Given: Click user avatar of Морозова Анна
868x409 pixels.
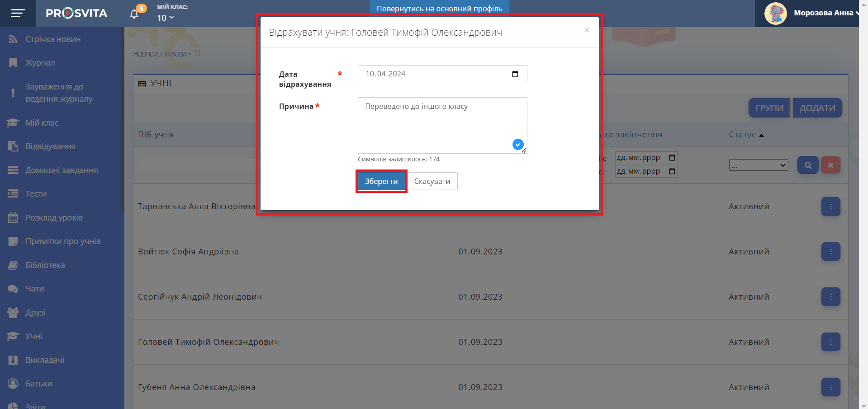Looking at the screenshot, I should click(x=775, y=14).
